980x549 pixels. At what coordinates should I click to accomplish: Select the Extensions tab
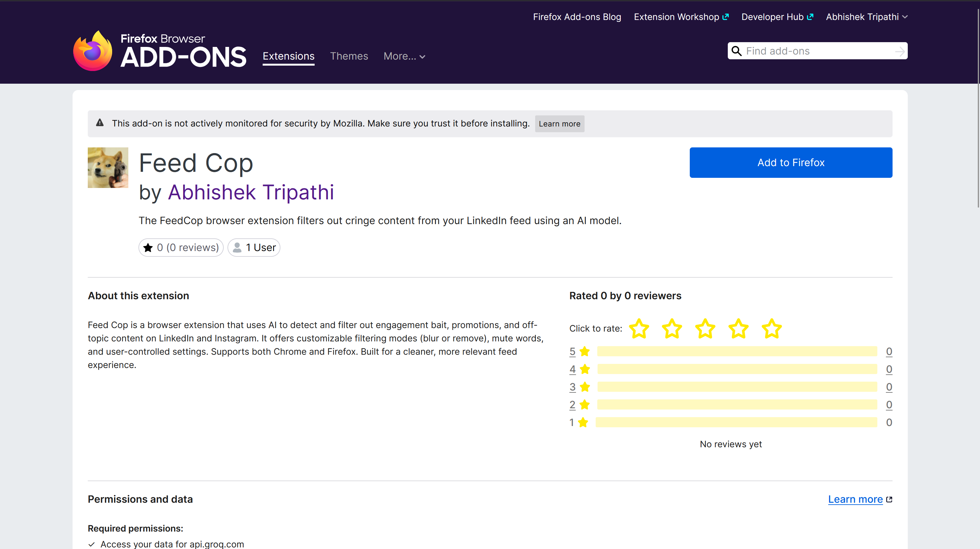(288, 56)
